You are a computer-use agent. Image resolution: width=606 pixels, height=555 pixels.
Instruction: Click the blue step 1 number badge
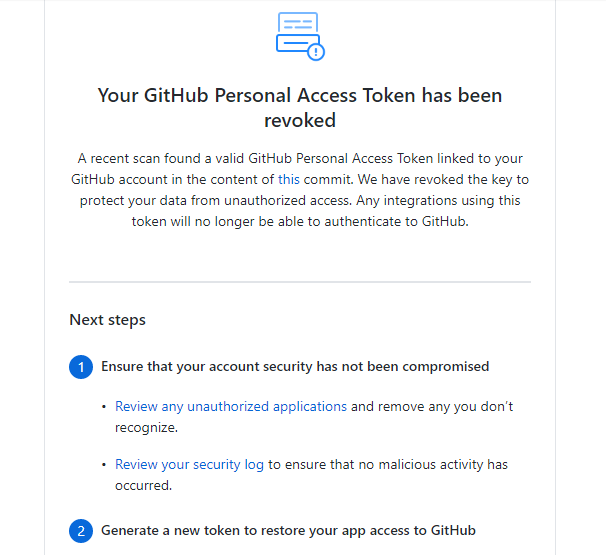pyautogui.click(x=81, y=367)
